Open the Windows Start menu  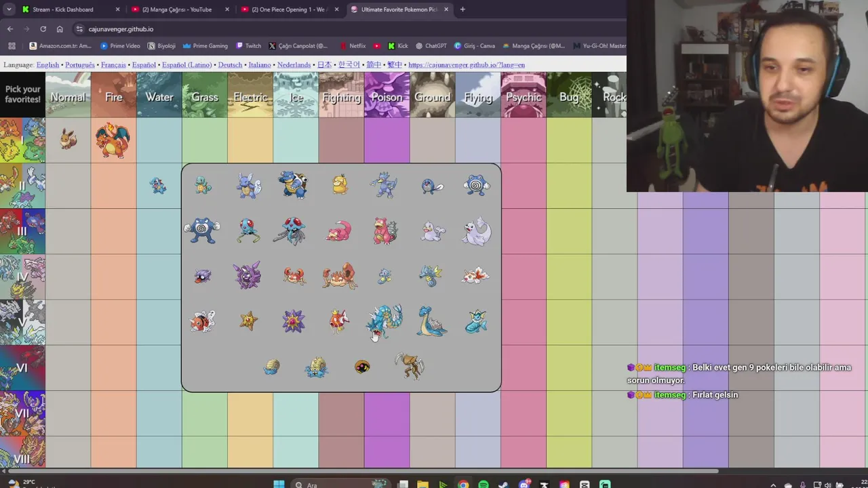click(x=279, y=484)
